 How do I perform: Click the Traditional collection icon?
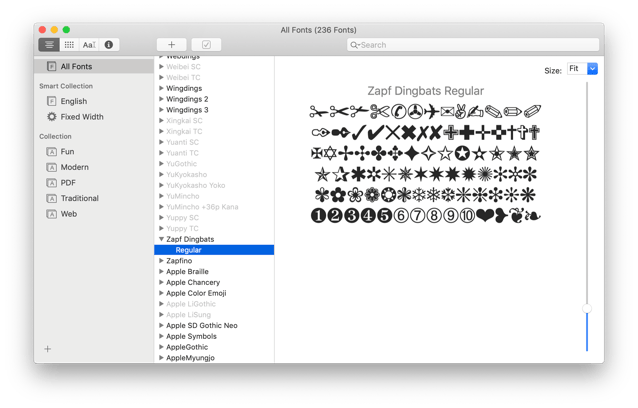[x=51, y=199]
